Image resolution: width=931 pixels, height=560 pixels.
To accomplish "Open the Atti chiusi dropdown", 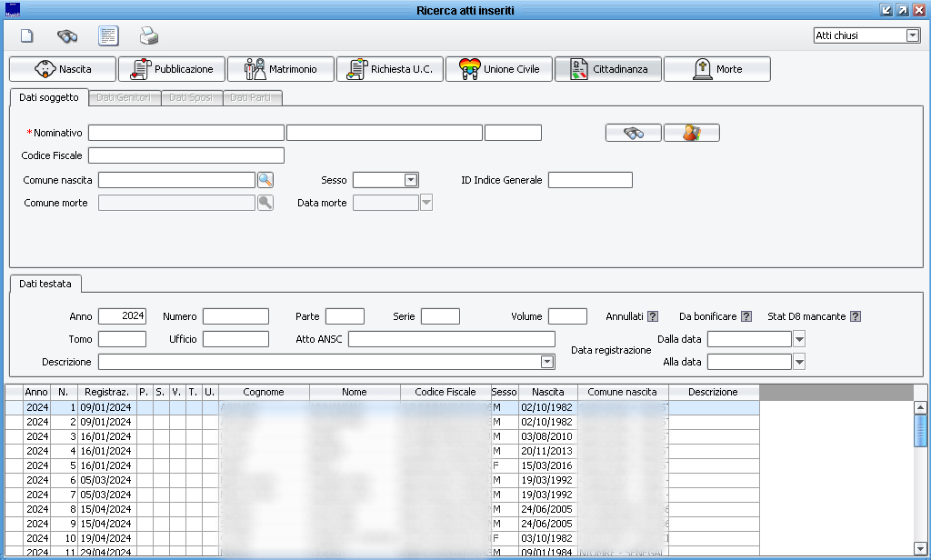I will pos(913,35).
